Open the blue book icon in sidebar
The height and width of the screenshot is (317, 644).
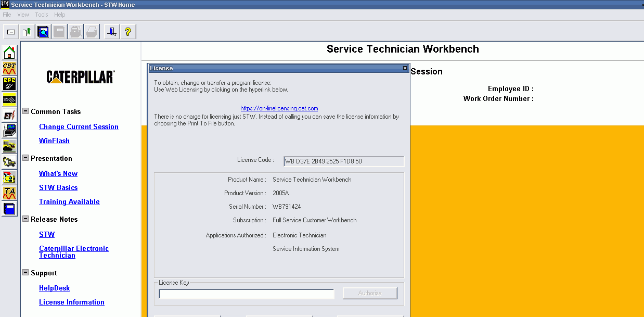(9, 209)
